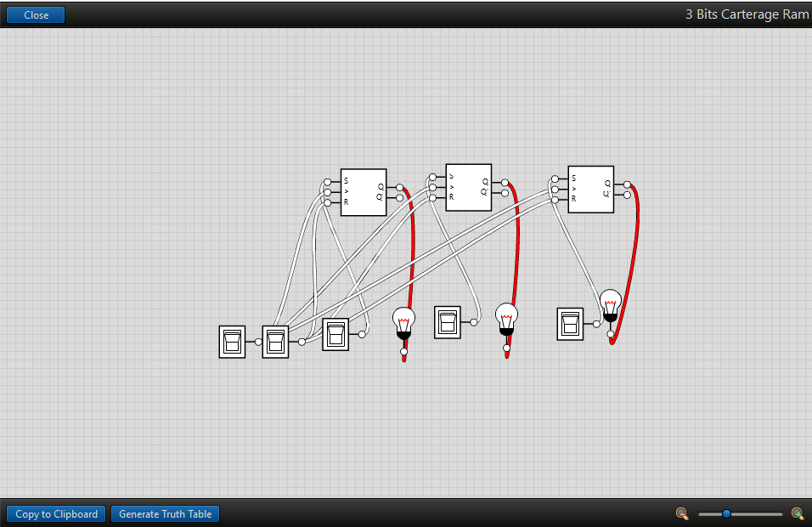Flip the rightmost switch near third bulb
Screen dimensions: 812x527
coord(570,324)
